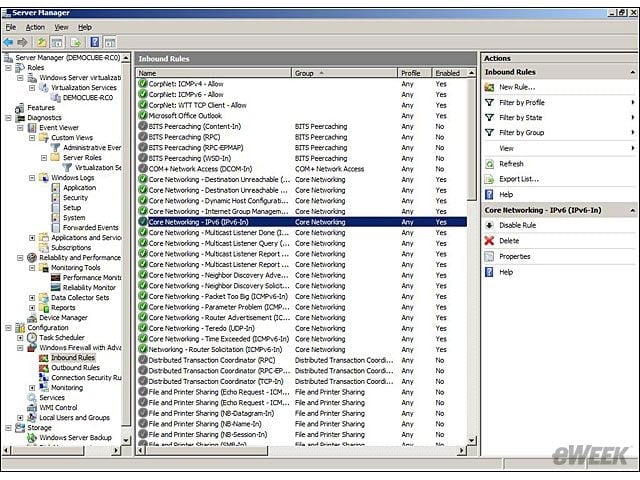Sort rules by the Enabled column header
The image size is (640, 480).
pyautogui.click(x=449, y=73)
